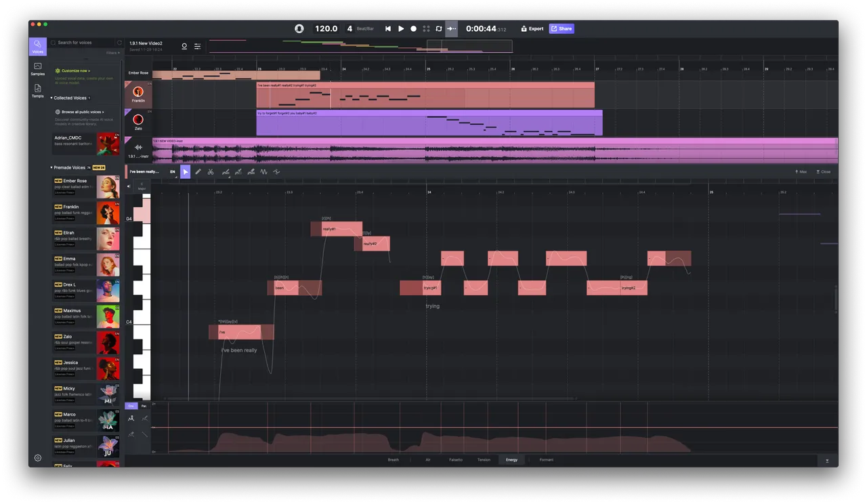Open the Voices sidebar panel
Viewport: 867px width, 504px height.
(x=37, y=46)
